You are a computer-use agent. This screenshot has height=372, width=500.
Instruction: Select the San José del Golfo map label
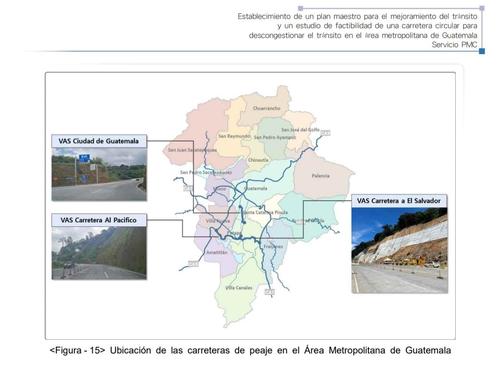tap(301, 130)
